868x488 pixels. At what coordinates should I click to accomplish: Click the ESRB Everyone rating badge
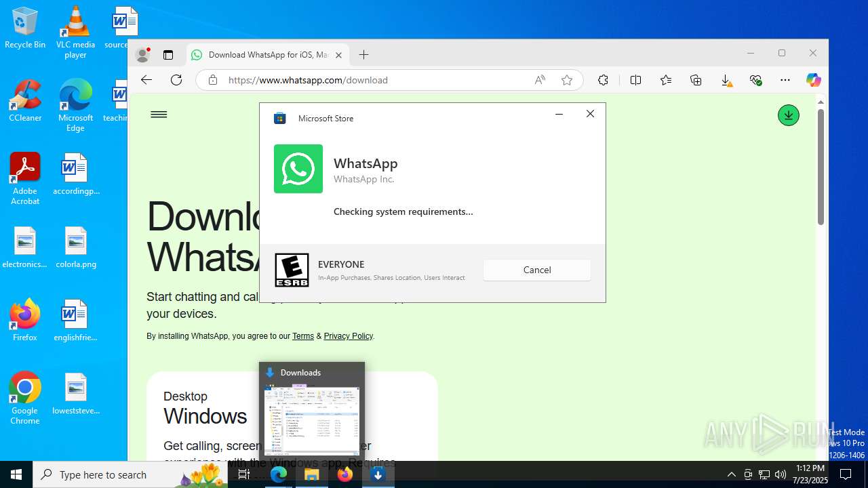click(292, 270)
